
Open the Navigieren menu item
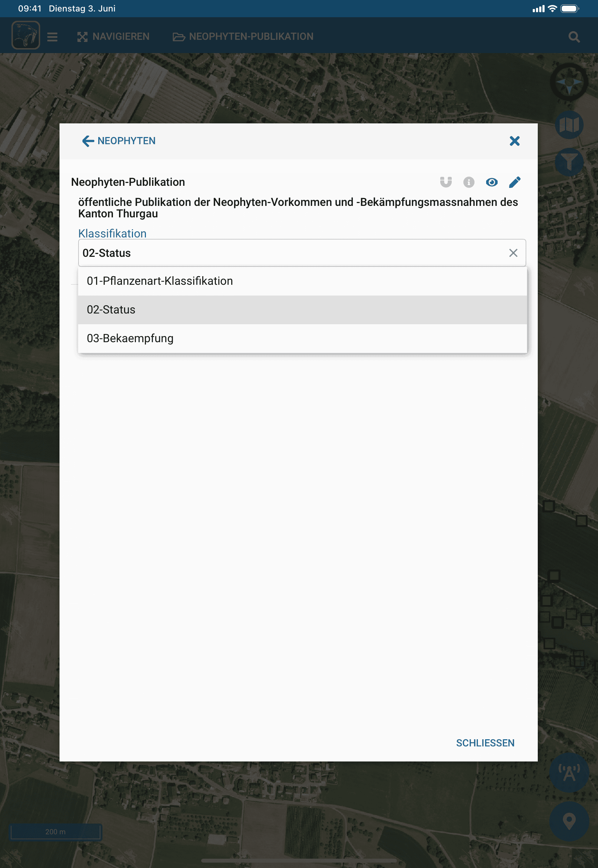click(113, 37)
